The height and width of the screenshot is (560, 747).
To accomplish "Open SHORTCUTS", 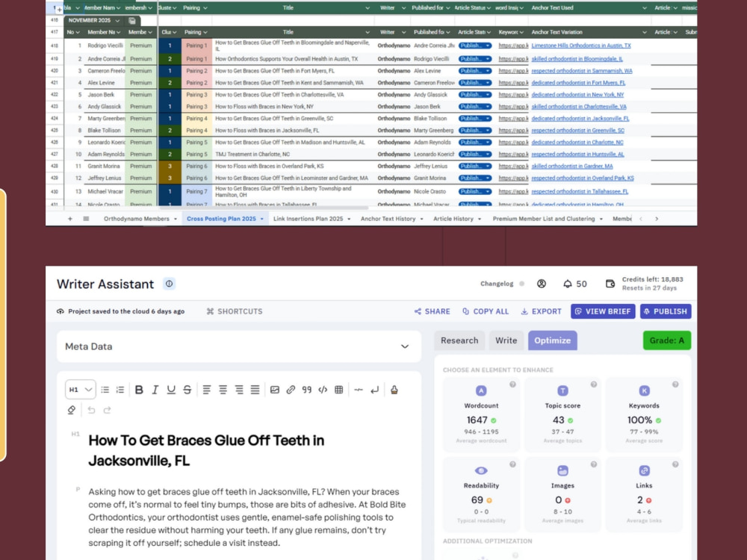I will (235, 311).
